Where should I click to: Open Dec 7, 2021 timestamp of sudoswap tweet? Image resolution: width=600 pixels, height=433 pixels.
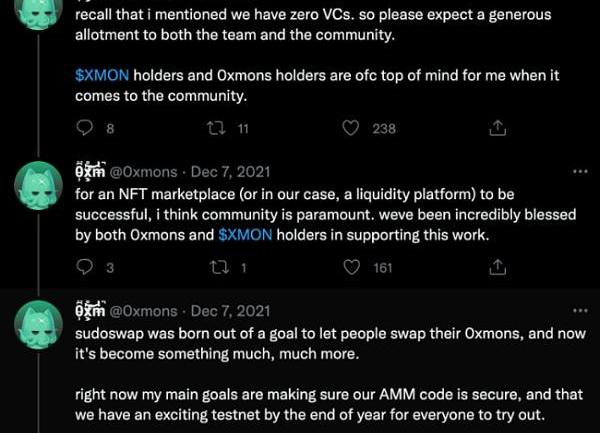click(x=230, y=311)
